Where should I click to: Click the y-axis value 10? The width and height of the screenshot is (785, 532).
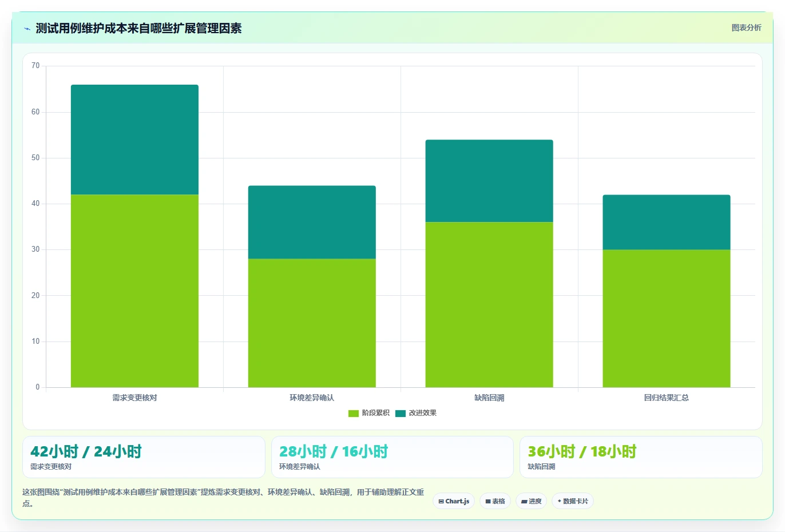click(35, 342)
